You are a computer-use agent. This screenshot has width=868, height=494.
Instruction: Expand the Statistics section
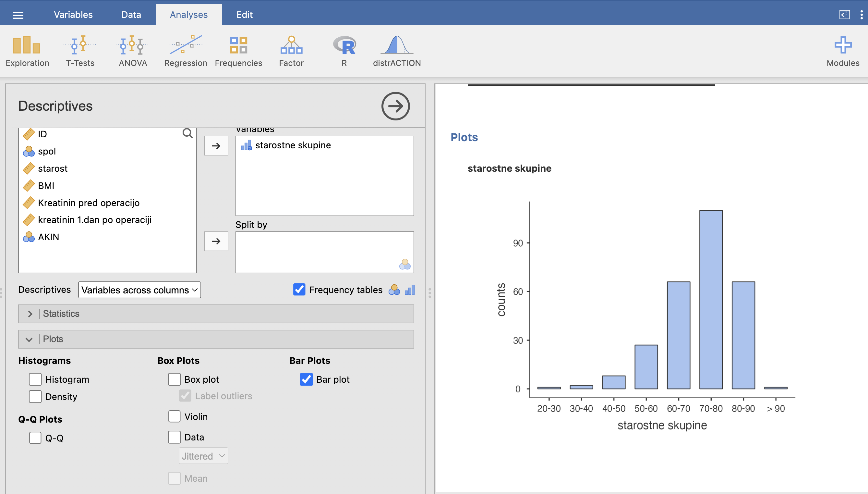coord(216,314)
